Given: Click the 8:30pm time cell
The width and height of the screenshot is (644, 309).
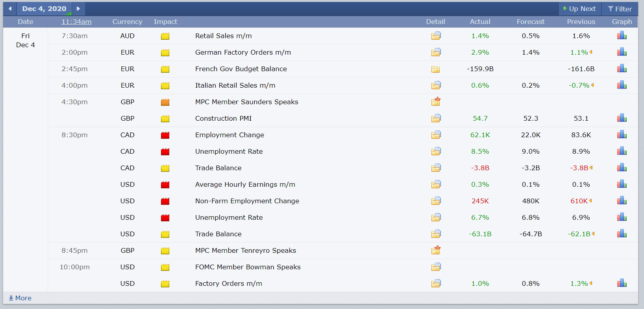Looking at the screenshot, I should (x=74, y=135).
